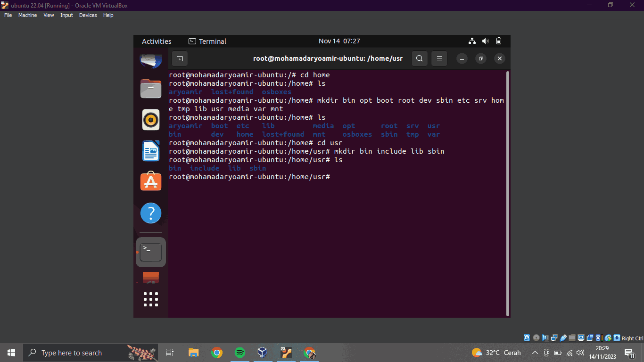
Task: Click Ubuntu battery icon in top bar
Action: click(499, 41)
